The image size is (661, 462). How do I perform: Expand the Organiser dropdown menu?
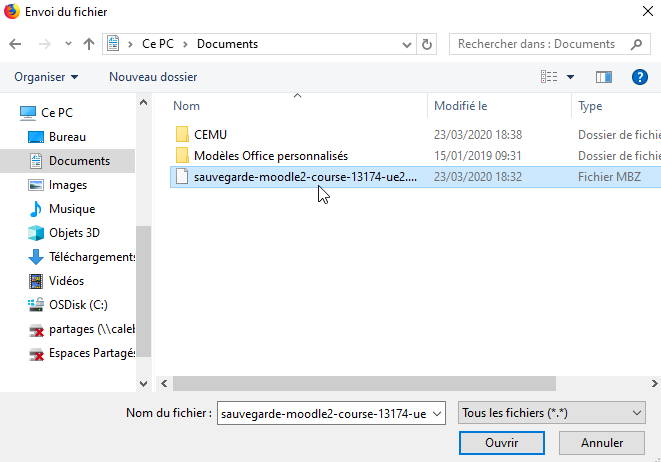click(x=46, y=77)
